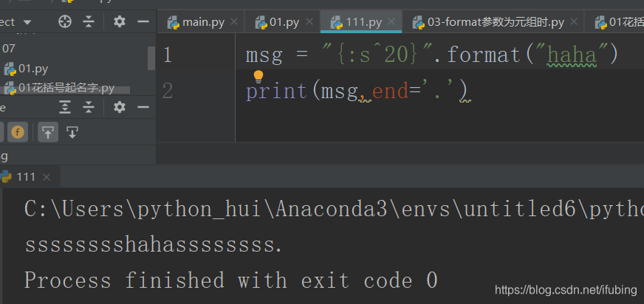Hide the Project panel with the minus icon
This screenshot has width=644, height=304.
click(x=143, y=21)
